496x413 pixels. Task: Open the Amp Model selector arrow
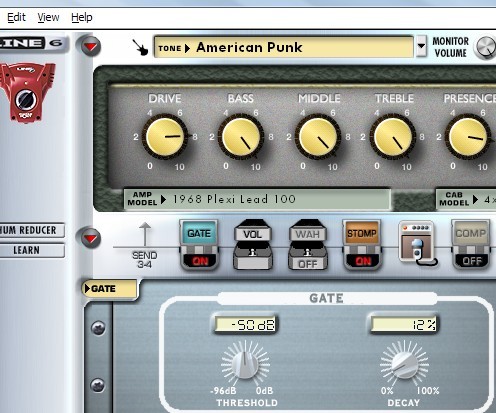163,199
